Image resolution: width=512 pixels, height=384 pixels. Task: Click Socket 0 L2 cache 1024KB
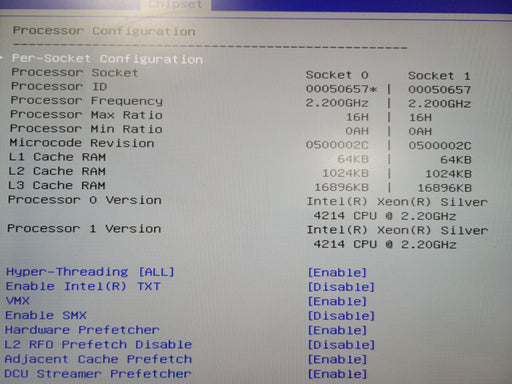[345, 173]
